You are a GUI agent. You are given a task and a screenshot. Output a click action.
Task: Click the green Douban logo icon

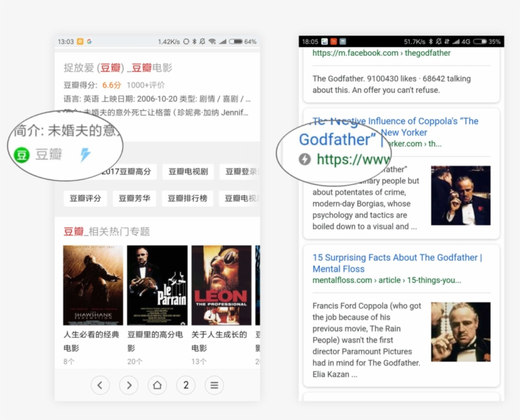pyautogui.click(x=22, y=154)
